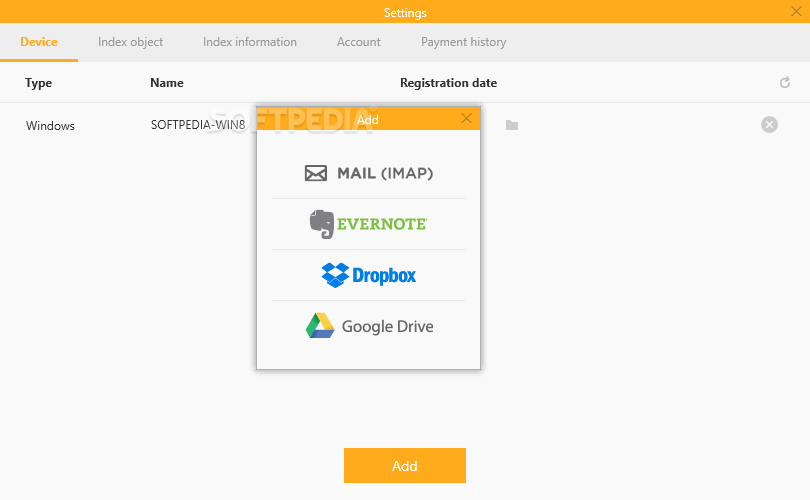Close the Settings window
The height and width of the screenshot is (500, 810).
click(796, 11)
